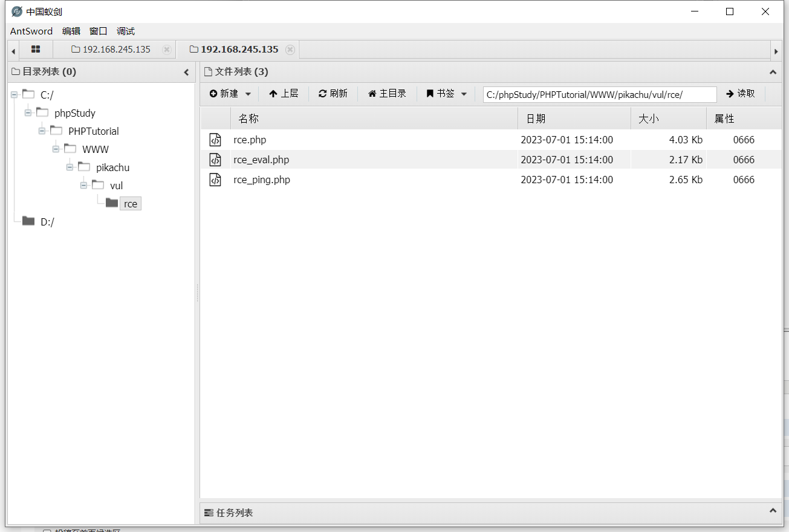Select the file name rce_ping.php
The width and height of the screenshot is (789, 532).
point(262,180)
